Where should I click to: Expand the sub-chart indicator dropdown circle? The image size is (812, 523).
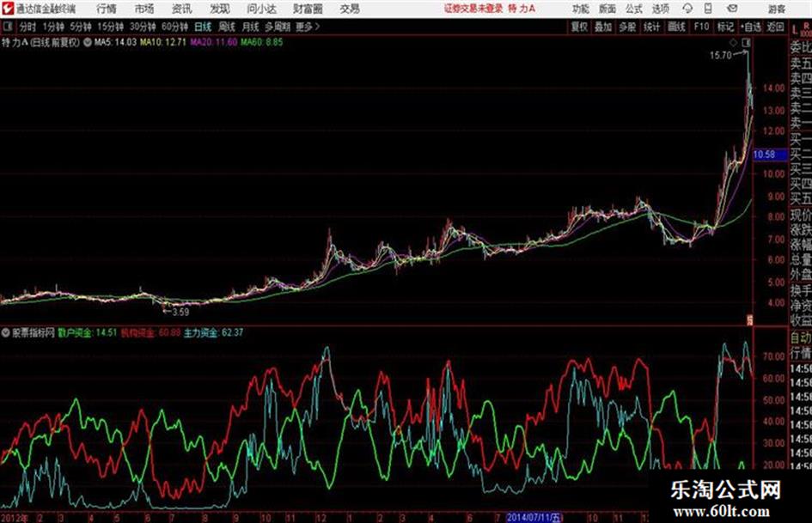tap(6, 332)
